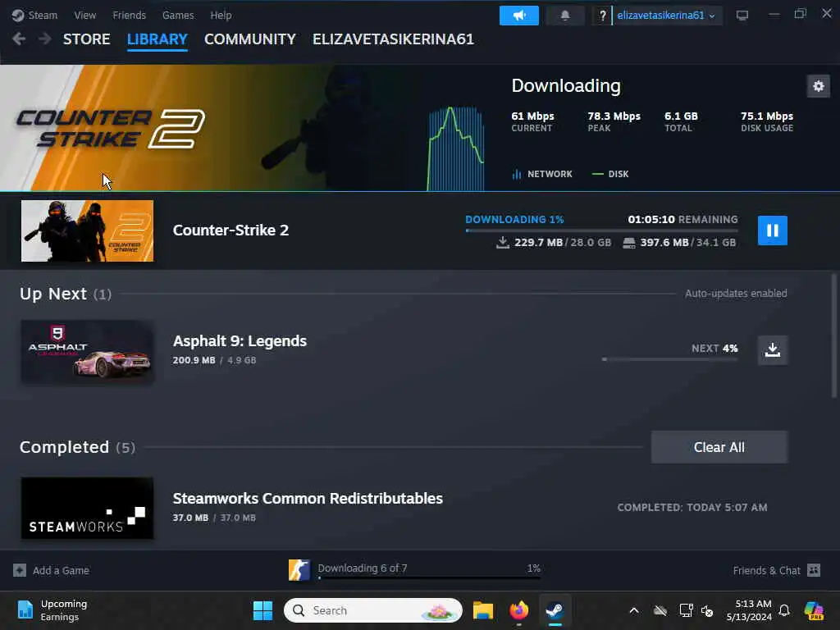Click Asphalt 9 progress bar
840x630 pixels.
coord(669,359)
